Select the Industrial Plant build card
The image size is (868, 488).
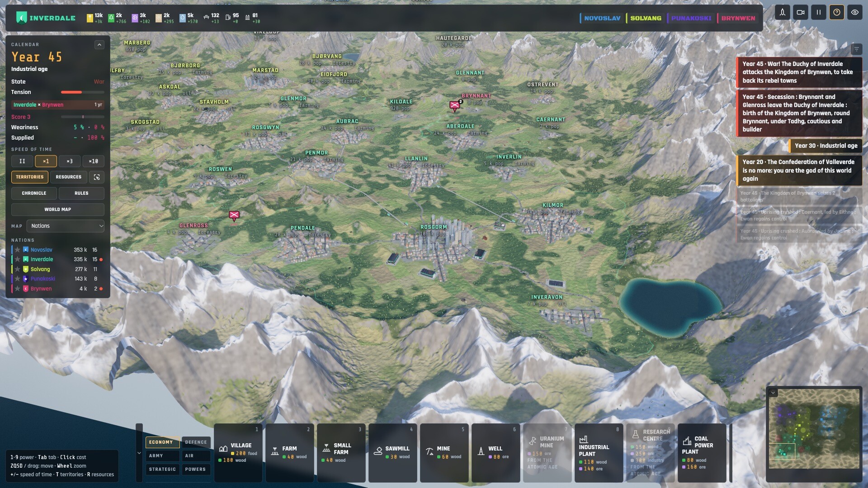click(x=599, y=453)
